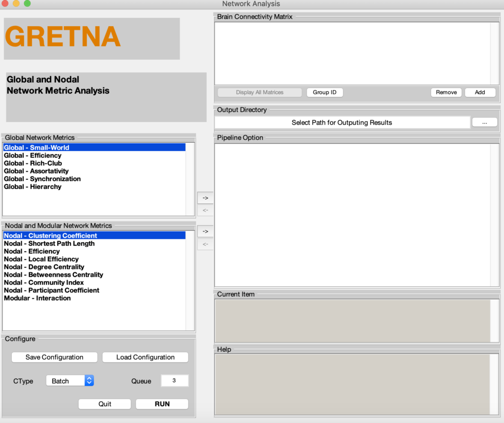Select Nodal - Clustering Coefficient
The image size is (504, 423).
pos(94,235)
